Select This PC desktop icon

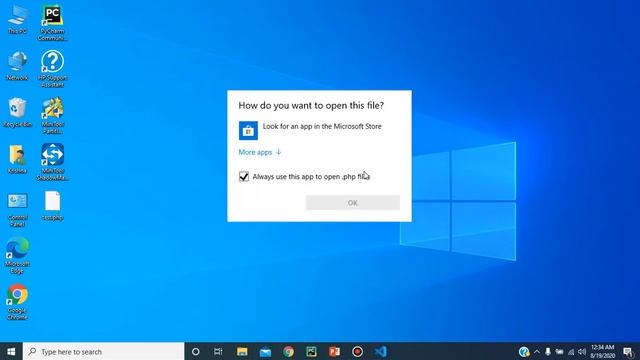(17, 19)
